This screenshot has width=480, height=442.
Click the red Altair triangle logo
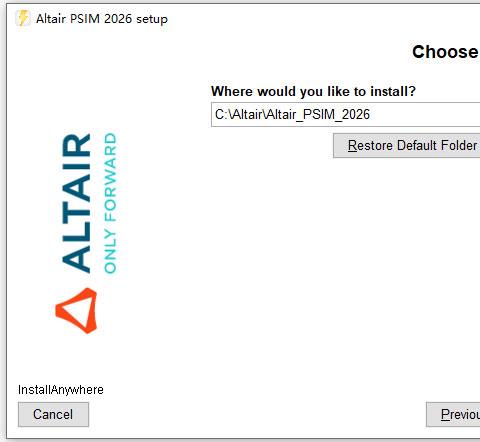(76, 311)
